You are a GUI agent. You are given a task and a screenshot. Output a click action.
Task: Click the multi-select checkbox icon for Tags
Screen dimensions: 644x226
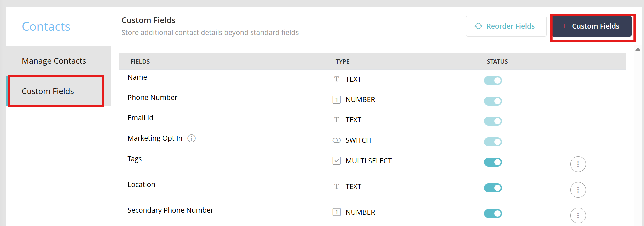337,161
